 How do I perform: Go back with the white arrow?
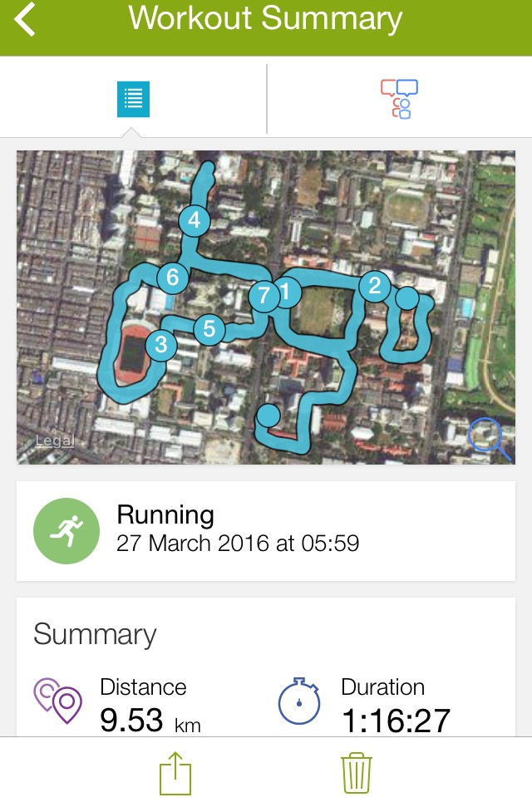point(25,19)
